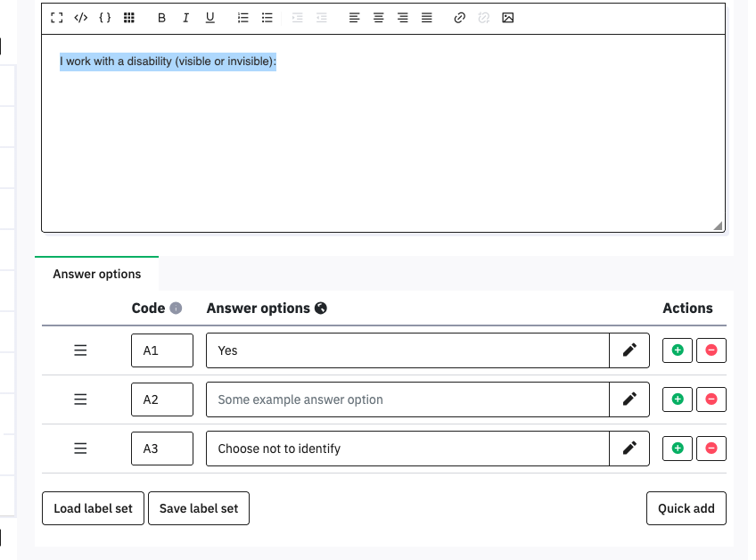The height and width of the screenshot is (560, 756).
Task: Switch to the Answer options tab
Action: (x=97, y=274)
